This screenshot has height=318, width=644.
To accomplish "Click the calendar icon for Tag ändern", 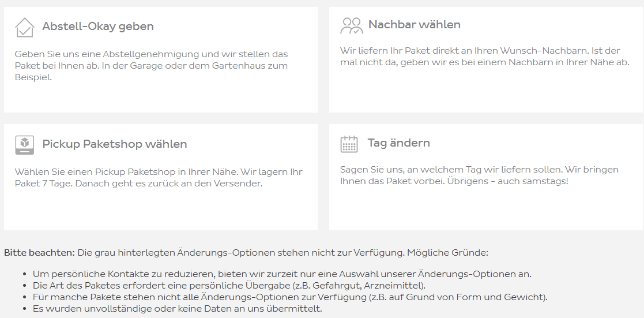I will tap(349, 144).
